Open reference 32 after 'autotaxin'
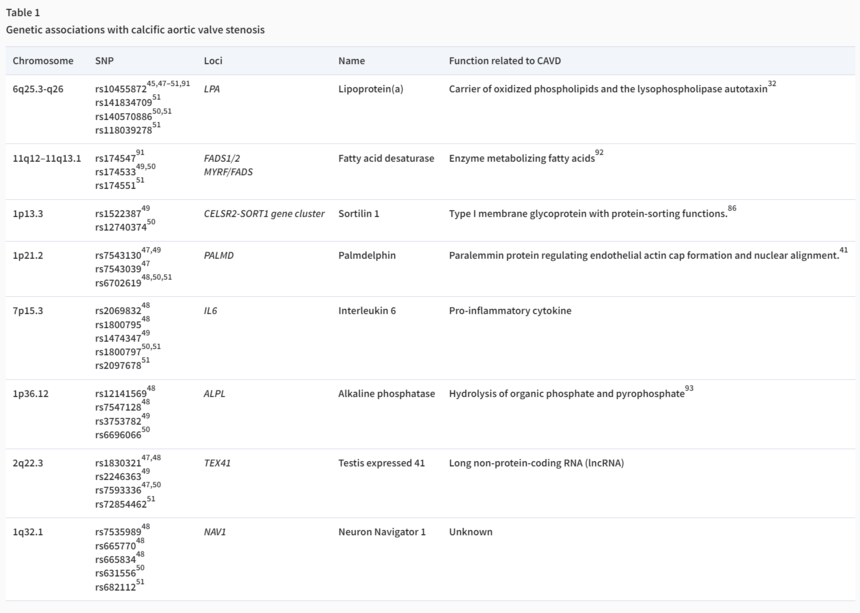Screen dimensions: 860x613 pos(772,84)
